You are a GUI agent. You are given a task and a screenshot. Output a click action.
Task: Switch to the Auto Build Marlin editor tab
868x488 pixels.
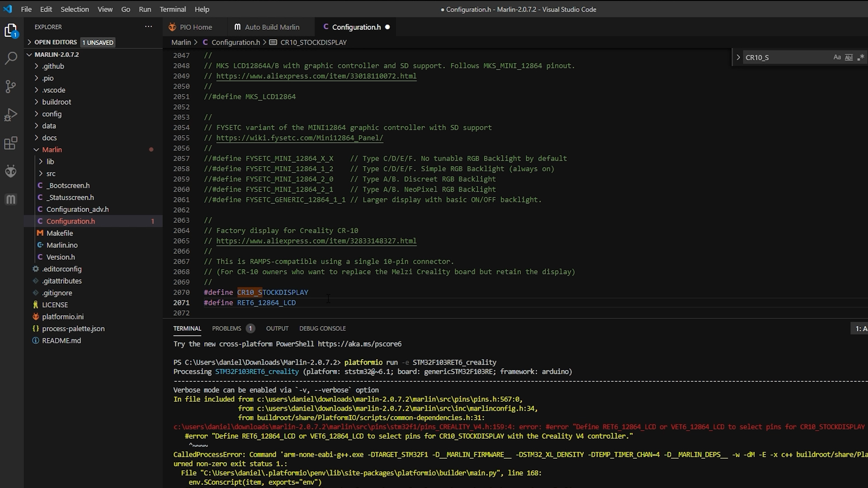(272, 27)
